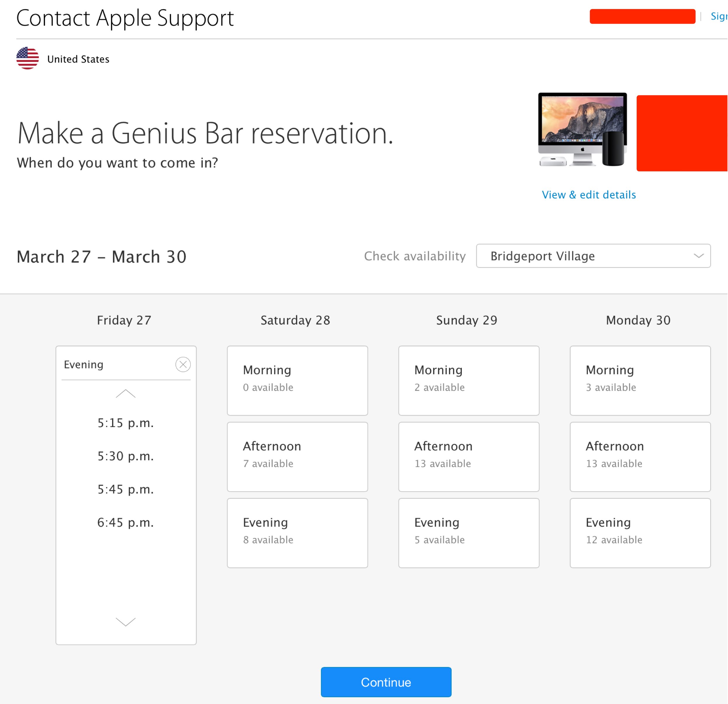Open the View & edit details link
The image size is (728, 704).
tap(589, 195)
